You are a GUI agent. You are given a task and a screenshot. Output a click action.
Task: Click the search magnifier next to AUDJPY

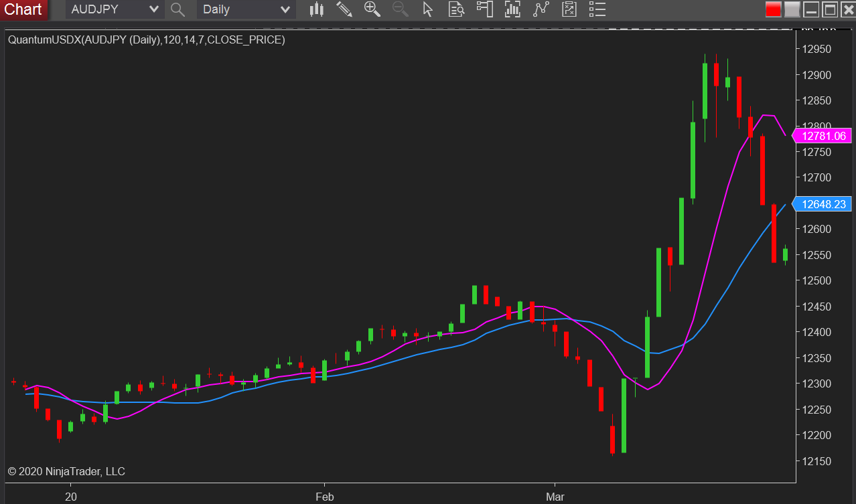[177, 9]
